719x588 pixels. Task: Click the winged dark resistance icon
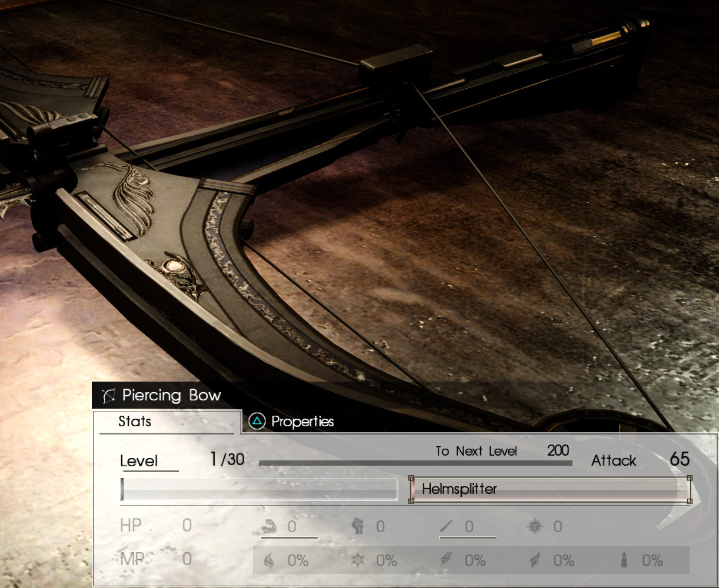[535, 561]
